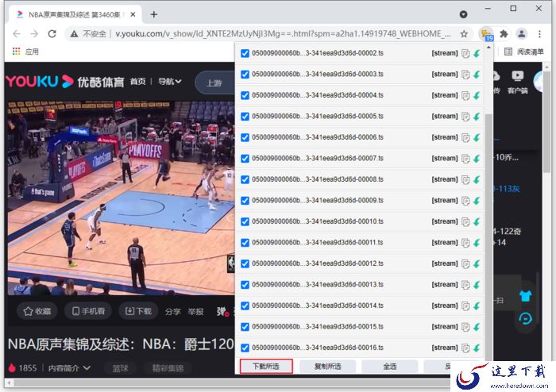This screenshot has width=556, height=392.
Task: Click the copy icon for the 00008.ts row
Action: point(465,179)
